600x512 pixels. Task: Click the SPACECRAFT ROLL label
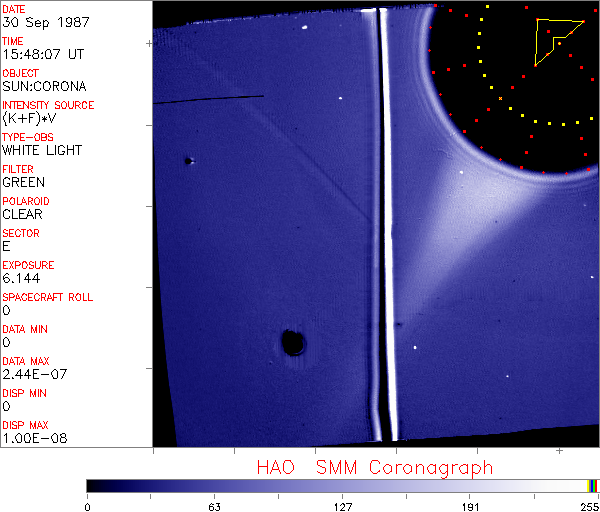[47, 297]
